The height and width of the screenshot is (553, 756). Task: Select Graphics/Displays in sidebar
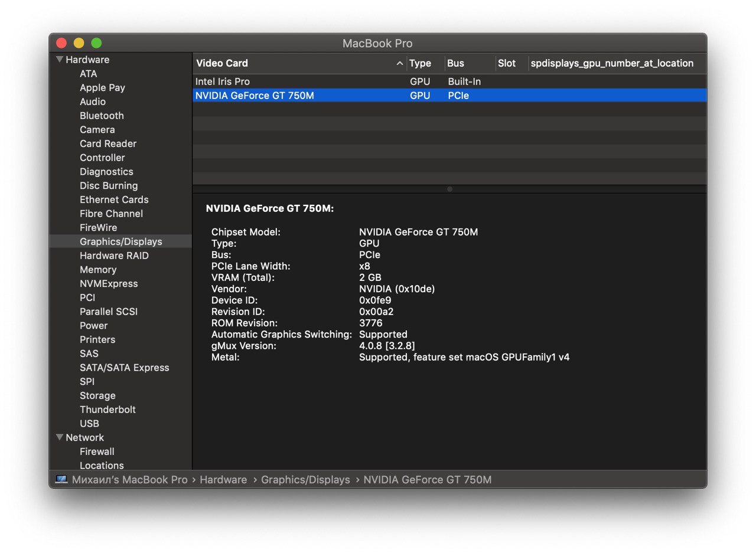121,241
